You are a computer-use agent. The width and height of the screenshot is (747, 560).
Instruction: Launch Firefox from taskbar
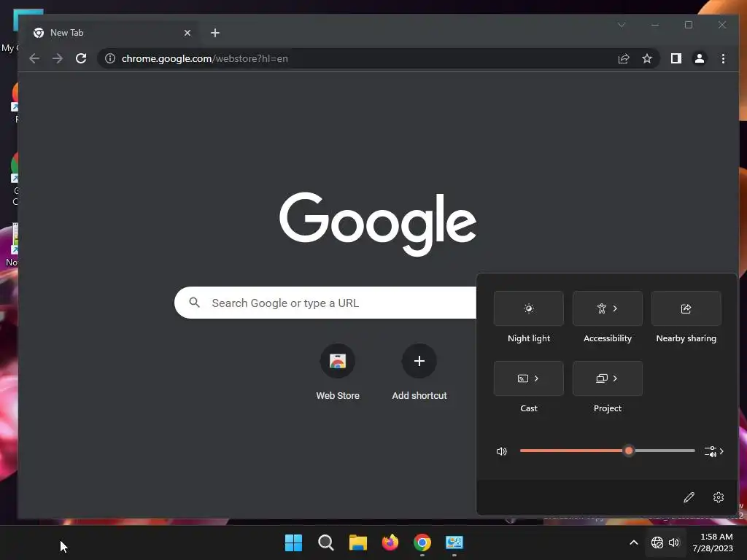[390, 542]
